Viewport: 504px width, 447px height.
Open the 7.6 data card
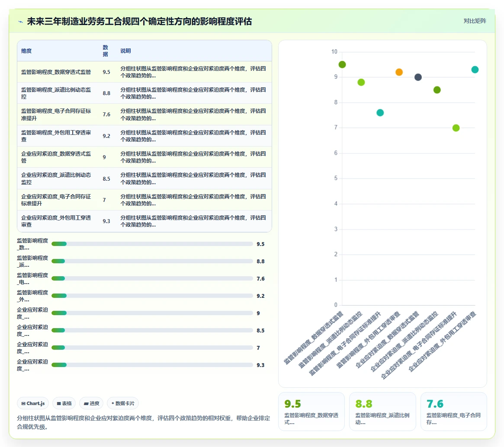coord(453,412)
